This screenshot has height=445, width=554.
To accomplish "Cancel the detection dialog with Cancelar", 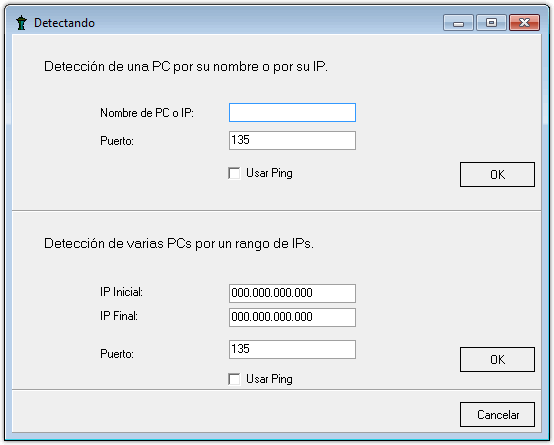I will click(497, 414).
